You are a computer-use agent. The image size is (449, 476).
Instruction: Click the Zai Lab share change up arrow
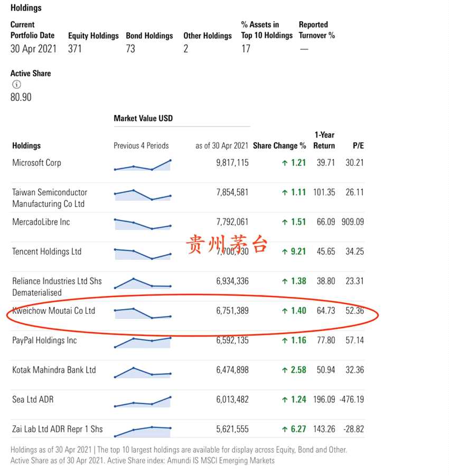[285, 430]
